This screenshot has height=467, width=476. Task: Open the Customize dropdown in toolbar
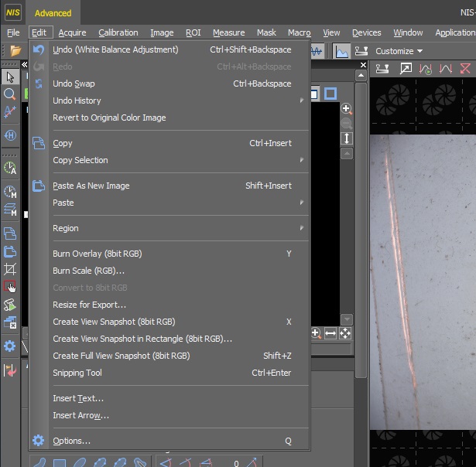coord(399,51)
